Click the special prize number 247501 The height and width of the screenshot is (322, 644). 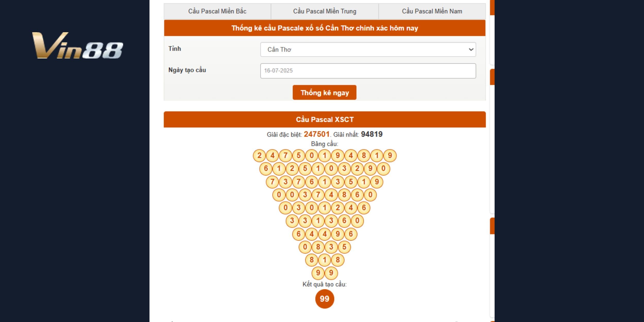tap(317, 134)
